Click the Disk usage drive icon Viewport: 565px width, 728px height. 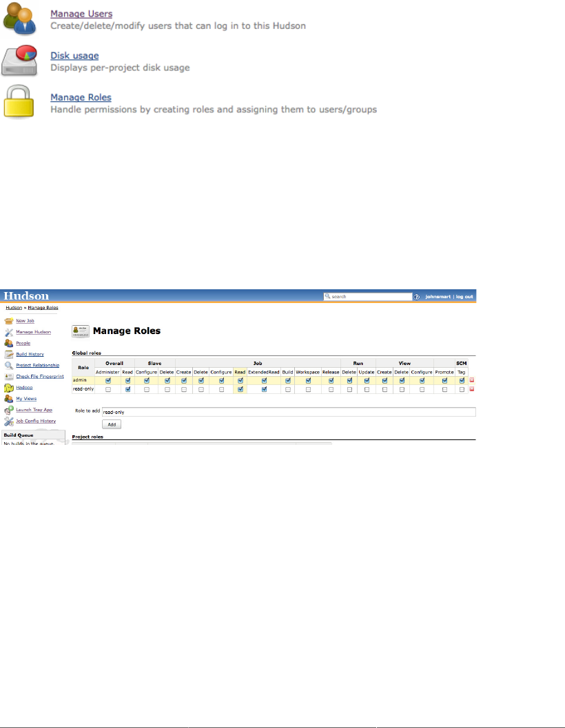coord(19,61)
